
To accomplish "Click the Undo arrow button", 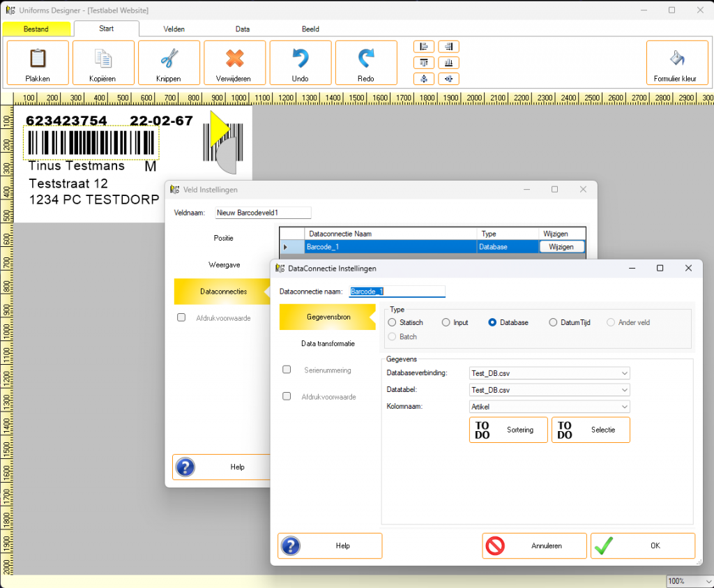I will click(x=301, y=63).
